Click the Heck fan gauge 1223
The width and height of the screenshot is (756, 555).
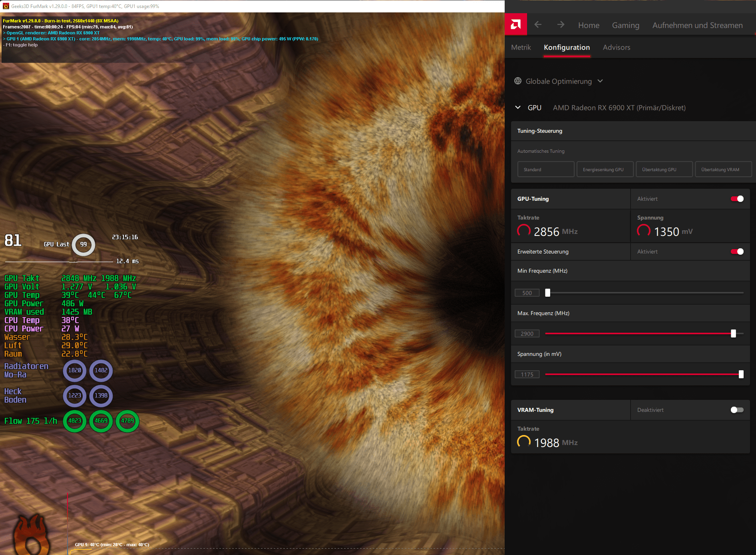(75, 395)
